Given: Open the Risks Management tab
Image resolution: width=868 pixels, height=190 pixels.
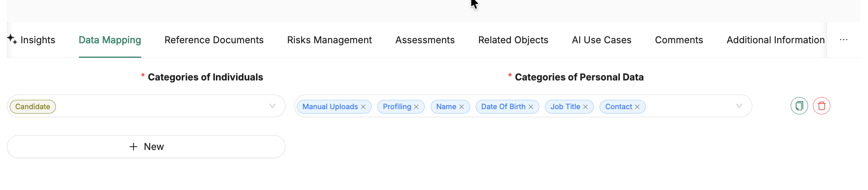Looking at the screenshot, I should pos(330,40).
